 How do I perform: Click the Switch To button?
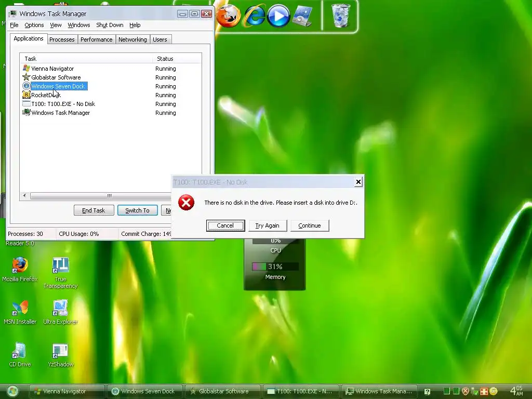pos(137,210)
